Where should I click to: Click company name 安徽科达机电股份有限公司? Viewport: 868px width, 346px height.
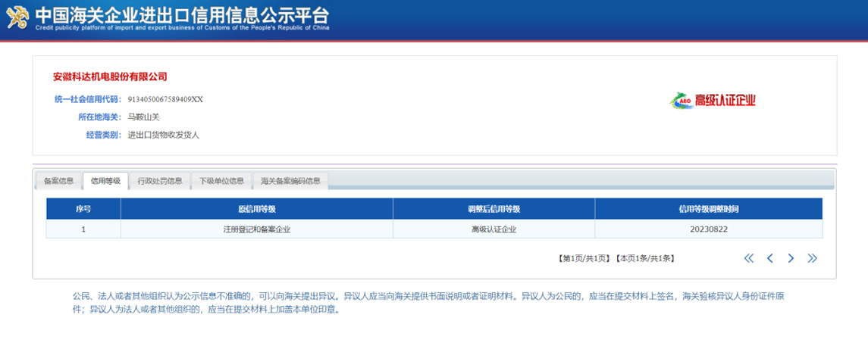pyautogui.click(x=110, y=76)
